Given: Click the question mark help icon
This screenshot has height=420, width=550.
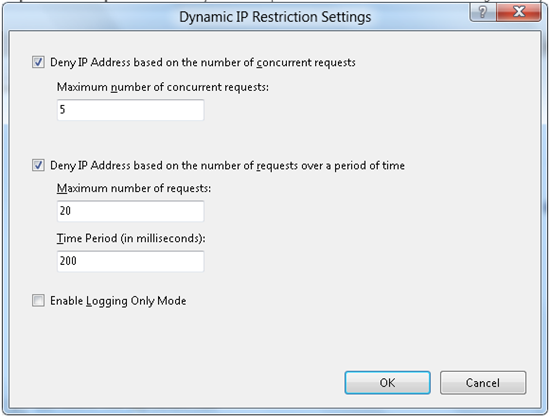Looking at the screenshot, I should pyautogui.click(x=483, y=13).
